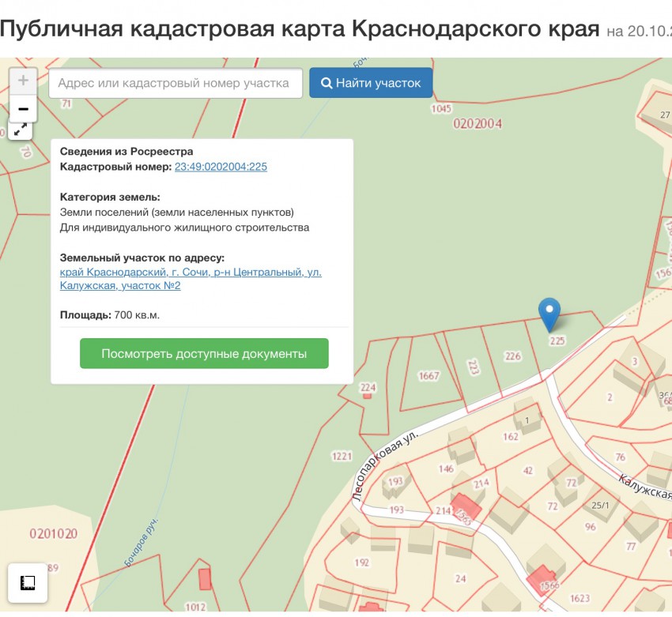Open cadastral number 23:49:0202004:225 link

pyautogui.click(x=221, y=167)
